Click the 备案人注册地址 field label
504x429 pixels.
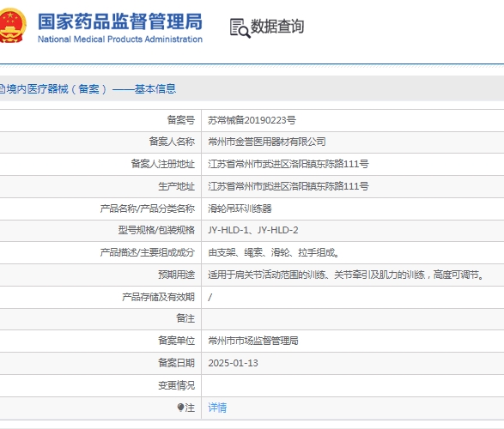[163, 164]
